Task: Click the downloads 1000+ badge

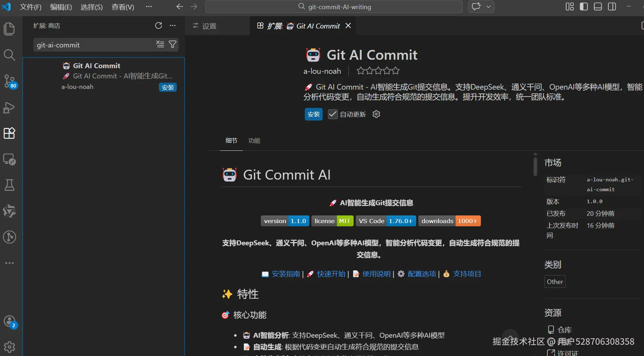Action: pos(450,221)
